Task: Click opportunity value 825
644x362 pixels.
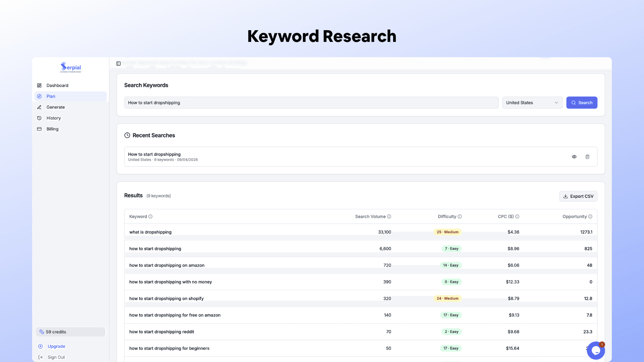Action: [x=588, y=249]
